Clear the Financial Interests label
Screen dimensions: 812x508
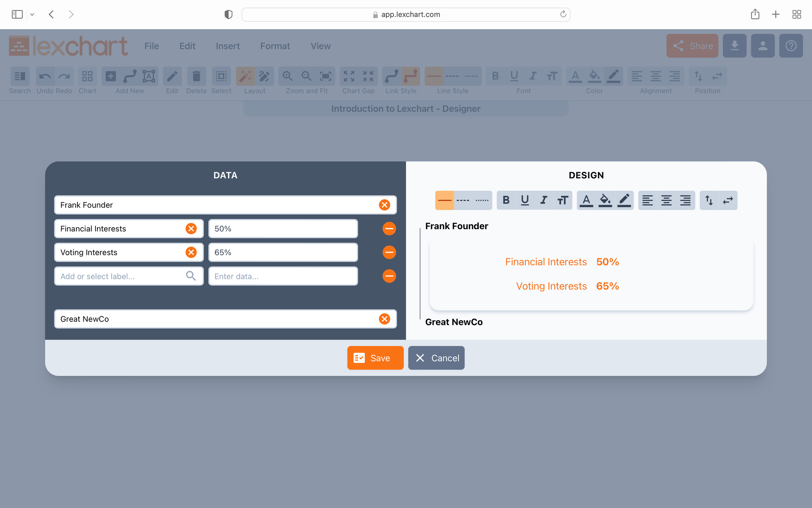[191, 229]
